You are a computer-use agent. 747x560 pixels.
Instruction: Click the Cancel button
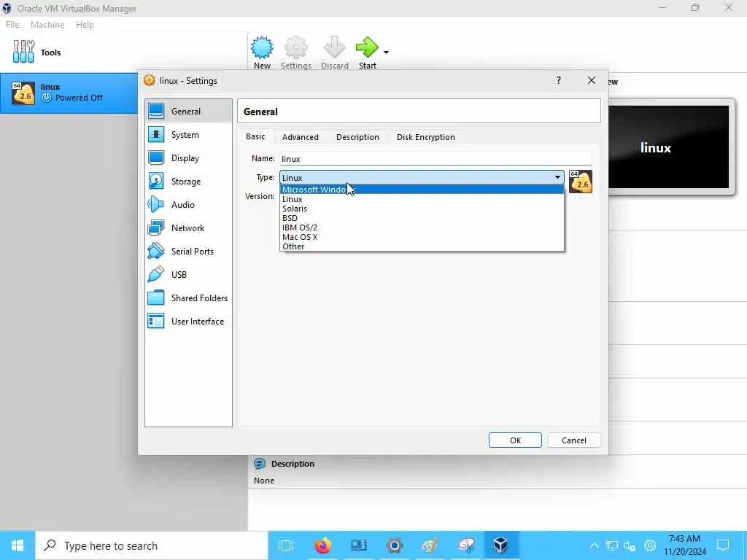(x=574, y=440)
